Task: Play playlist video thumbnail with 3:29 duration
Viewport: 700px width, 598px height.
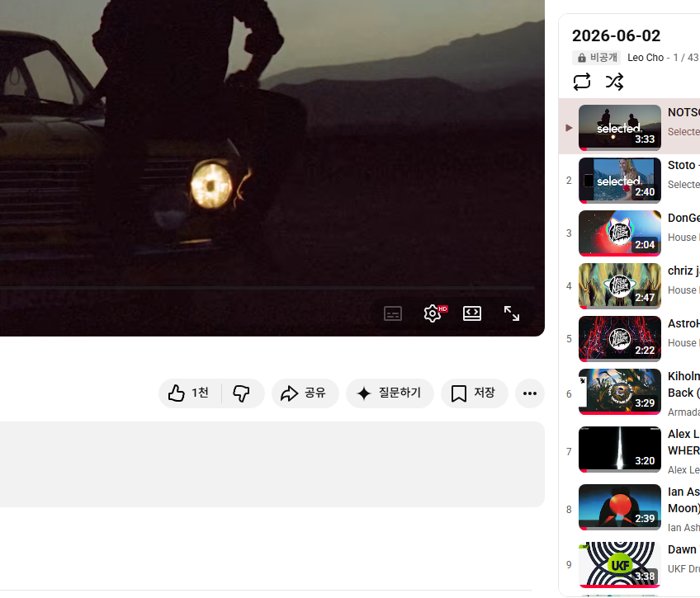Action: click(620, 392)
